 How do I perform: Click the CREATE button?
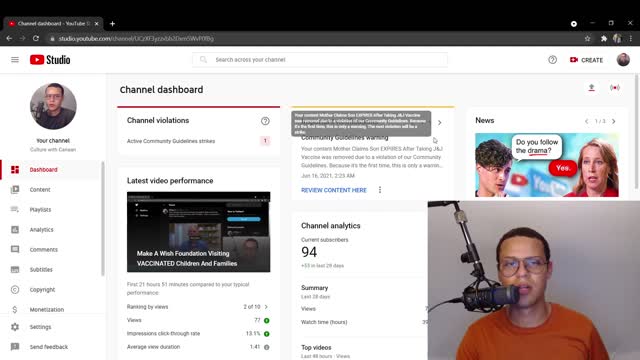(x=586, y=60)
